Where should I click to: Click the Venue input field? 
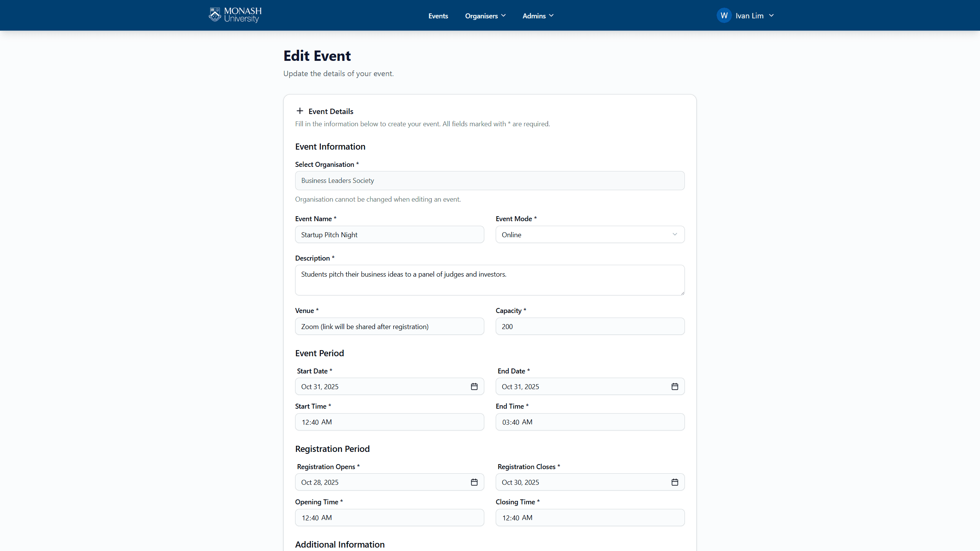coord(389,326)
